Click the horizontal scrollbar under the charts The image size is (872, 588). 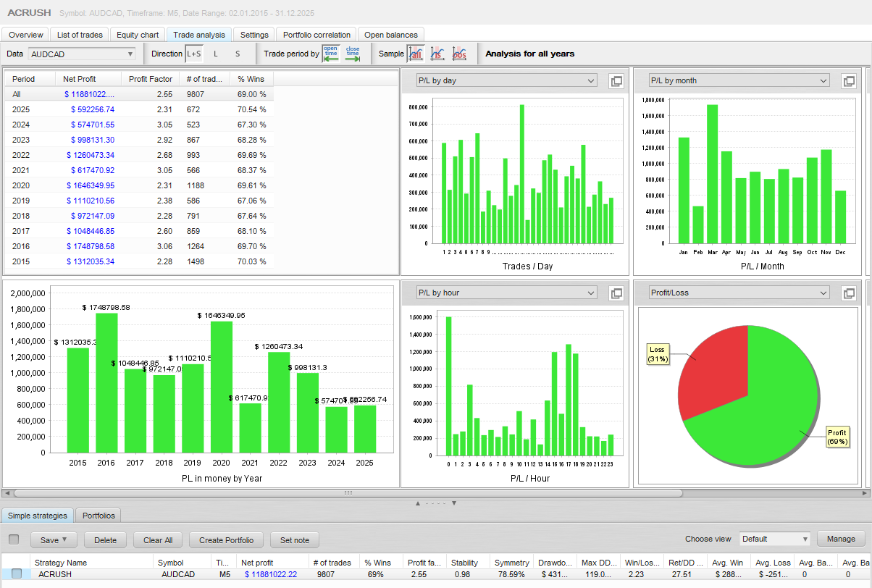[x=348, y=493]
